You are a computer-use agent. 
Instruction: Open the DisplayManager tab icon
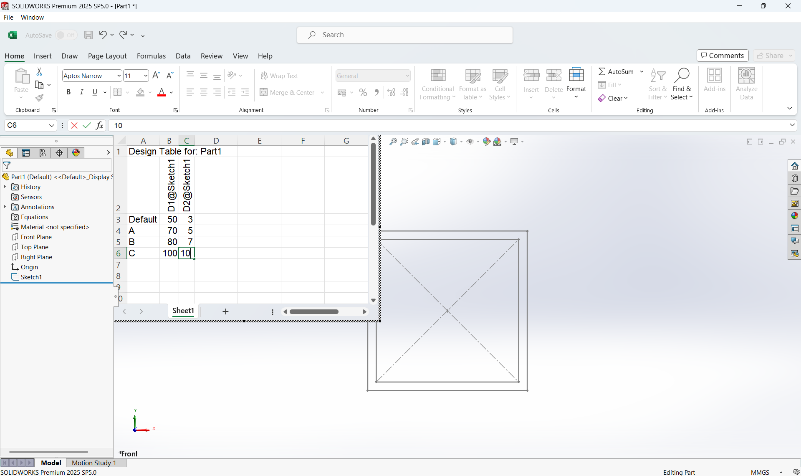coord(76,153)
